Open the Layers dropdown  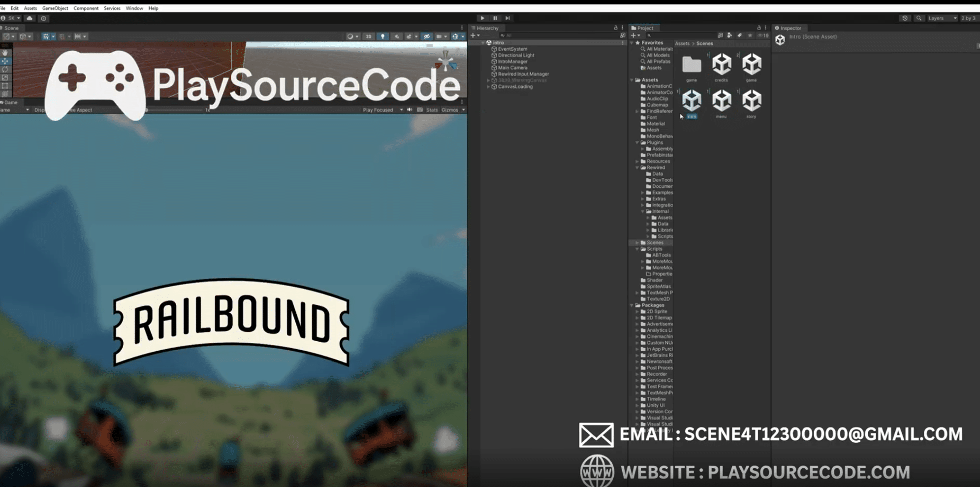(x=942, y=18)
